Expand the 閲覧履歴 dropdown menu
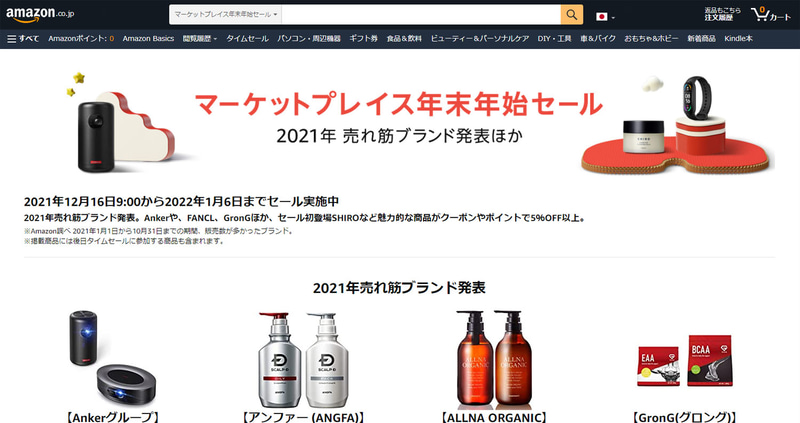This screenshot has width=800, height=423. pyautogui.click(x=199, y=38)
